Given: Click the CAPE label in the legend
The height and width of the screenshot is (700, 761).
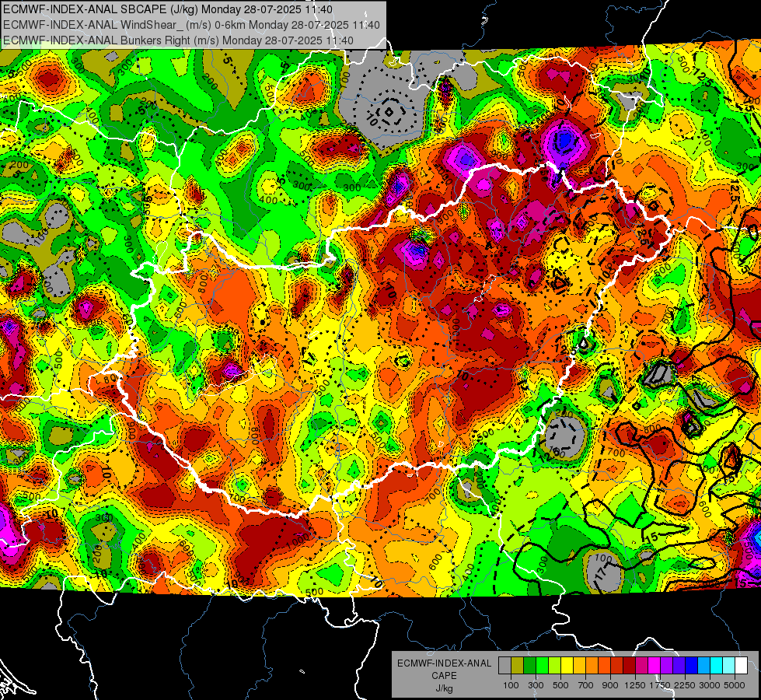Looking at the screenshot, I should [444, 676].
